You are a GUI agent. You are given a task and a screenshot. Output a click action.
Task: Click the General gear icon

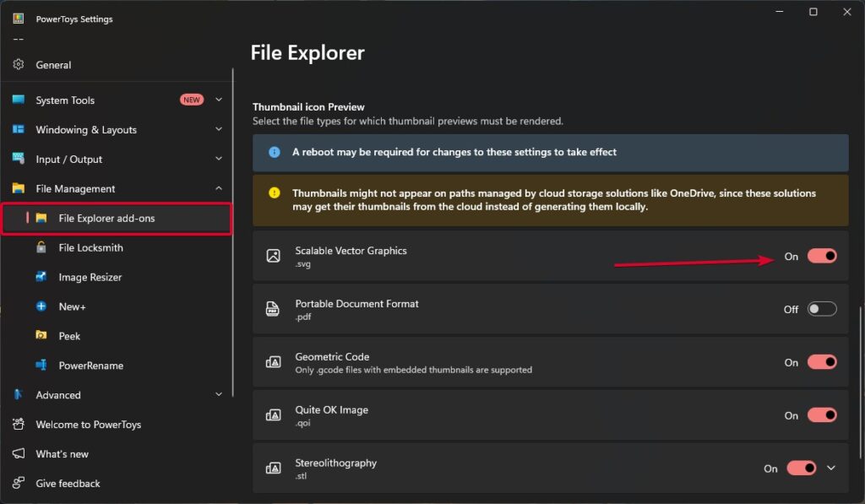(19, 64)
